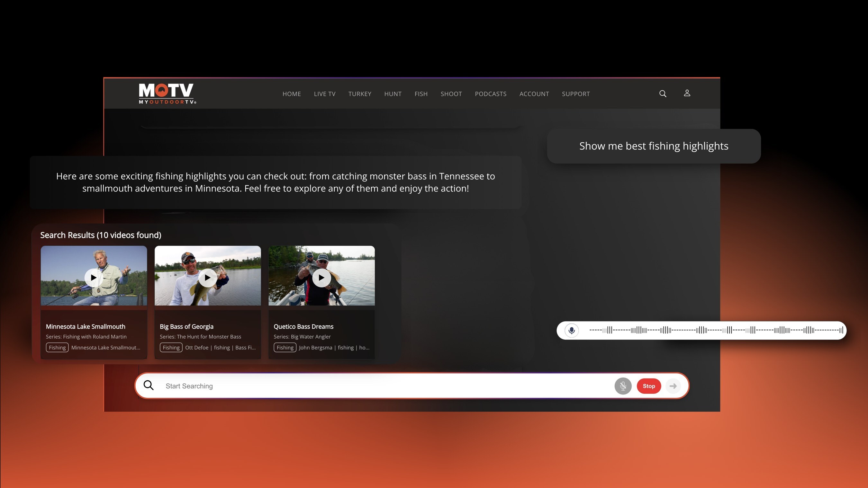868x488 pixels.
Task: Go to the LIVE TV menu
Action: click(x=324, y=94)
